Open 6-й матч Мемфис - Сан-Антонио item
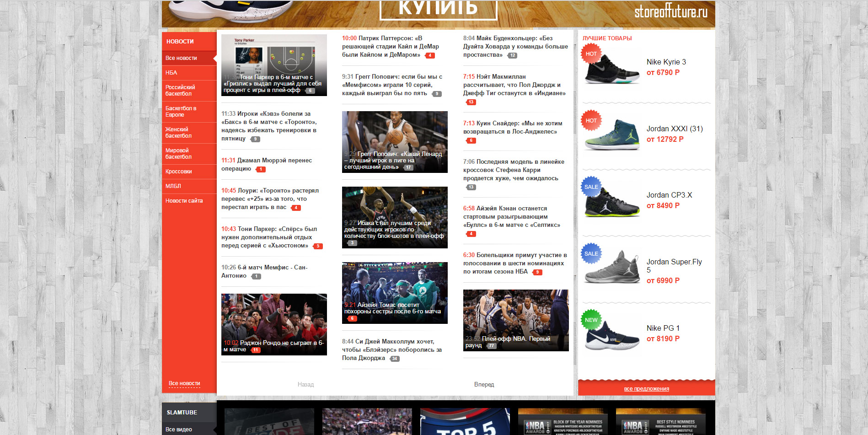Viewport: 868px width, 435px height. coord(264,272)
